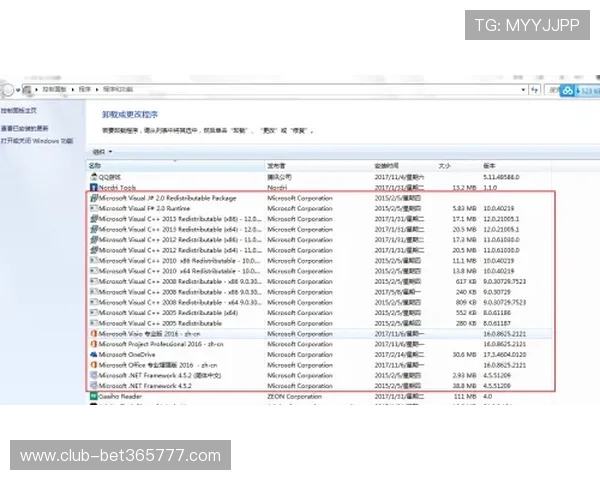Click Visual C++ 2013 Redistributable (x86) icon
The width and height of the screenshot is (600, 480).
coord(94,219)
